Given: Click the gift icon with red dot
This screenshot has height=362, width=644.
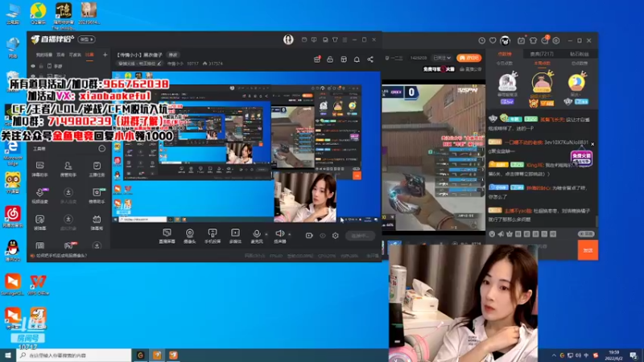Looking at the screenshot, I should click(x=317, y=60).
